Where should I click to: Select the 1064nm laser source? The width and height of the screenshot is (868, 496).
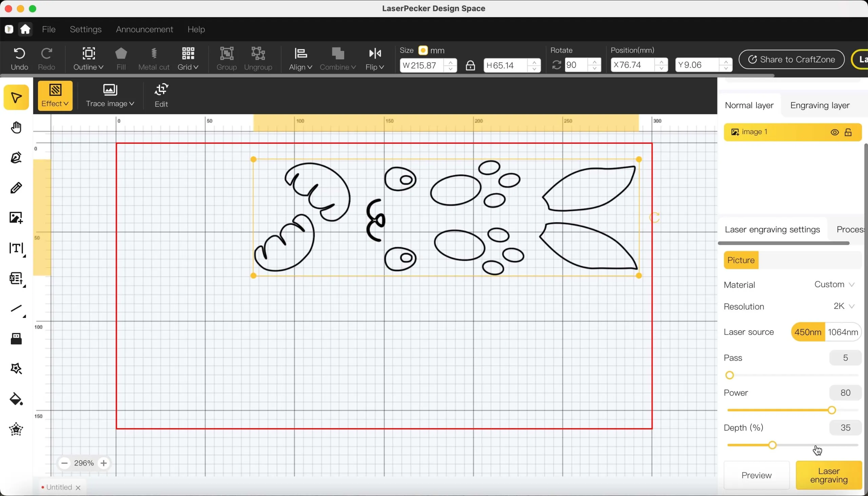(843, 332)
